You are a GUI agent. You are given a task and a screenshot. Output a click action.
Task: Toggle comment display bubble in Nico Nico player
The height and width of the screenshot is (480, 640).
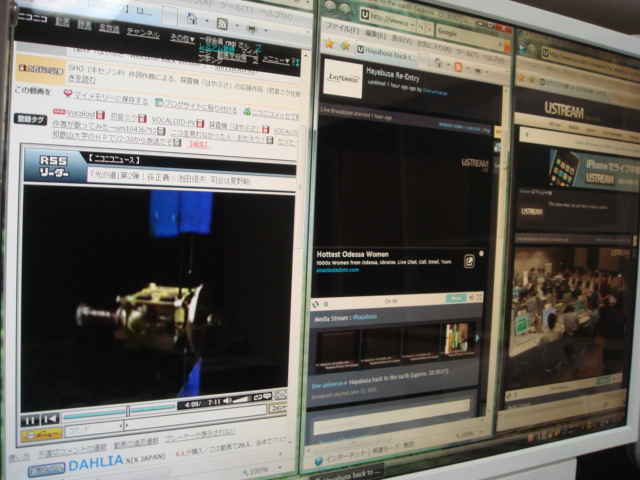click(267, 396)
